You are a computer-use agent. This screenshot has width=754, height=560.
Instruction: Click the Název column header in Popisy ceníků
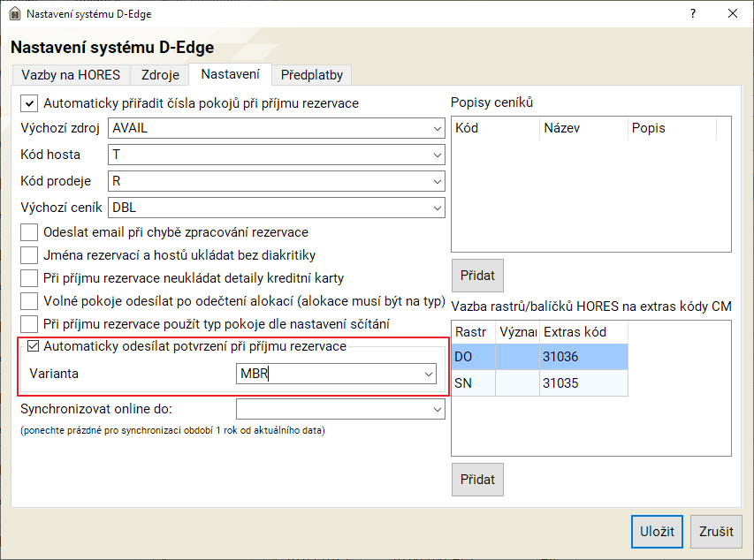(582, 128)
